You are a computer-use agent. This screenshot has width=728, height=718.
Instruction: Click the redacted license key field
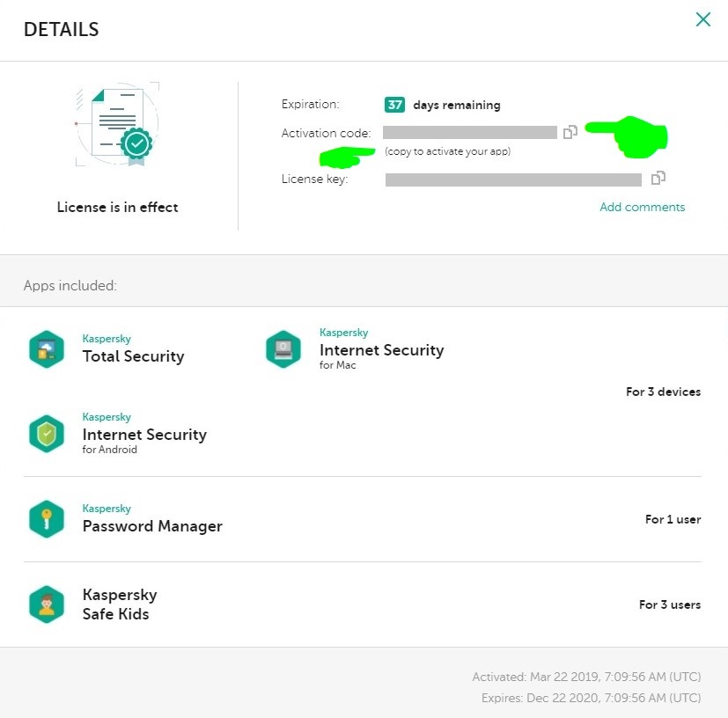[x=513, y=179]
